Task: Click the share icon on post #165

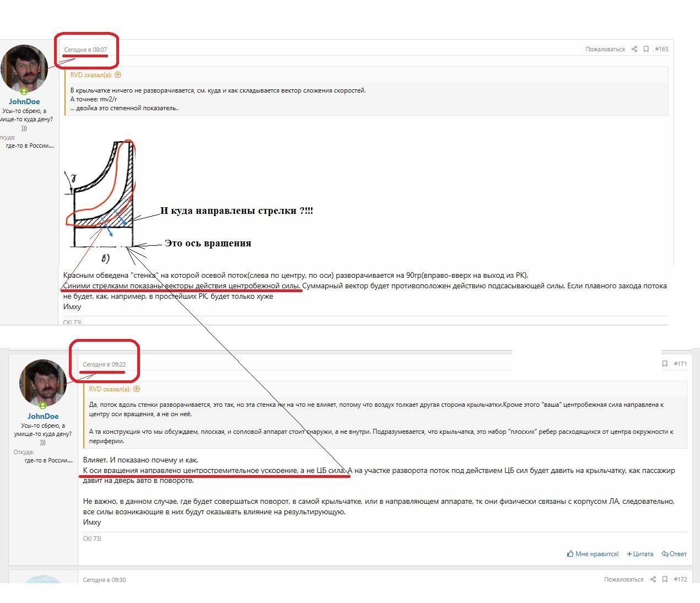Action: tap(634, 49)
